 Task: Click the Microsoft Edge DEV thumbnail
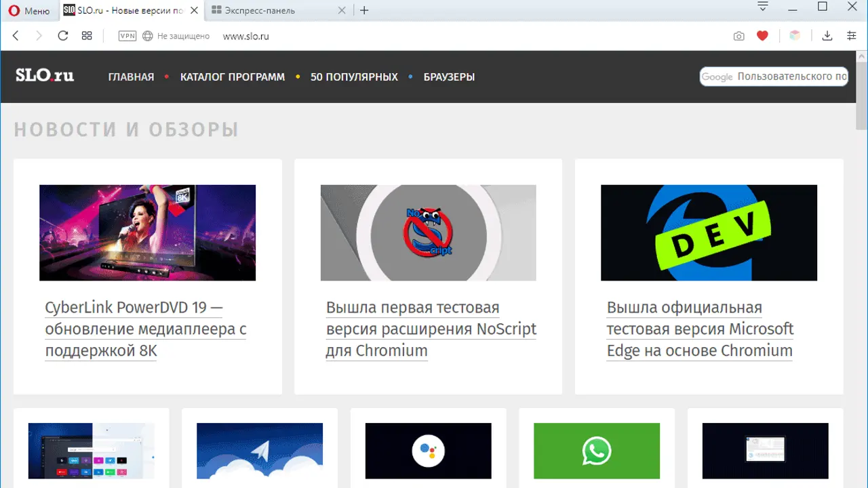(709, 232)
